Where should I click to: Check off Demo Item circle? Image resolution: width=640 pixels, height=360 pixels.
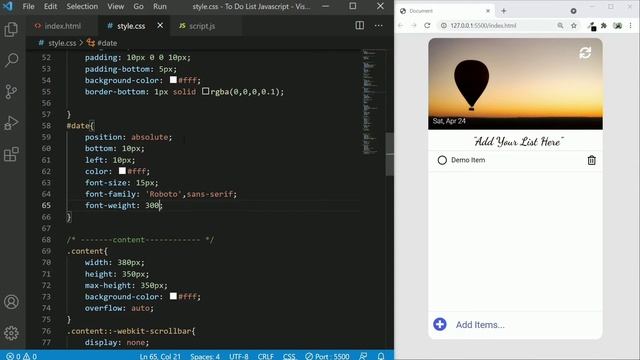tap(442, 160)
